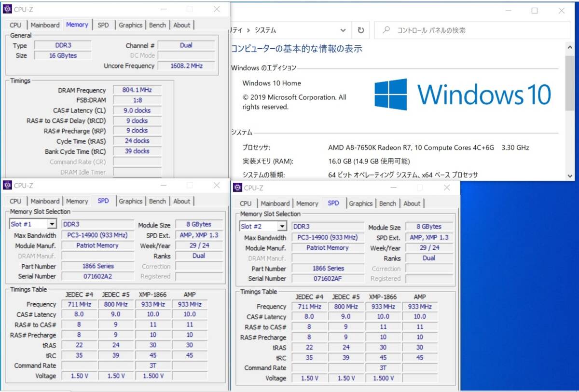Open the Graphics tab in the Slot #1 window
The image size is (579, 392).
[x=131, y=201]
